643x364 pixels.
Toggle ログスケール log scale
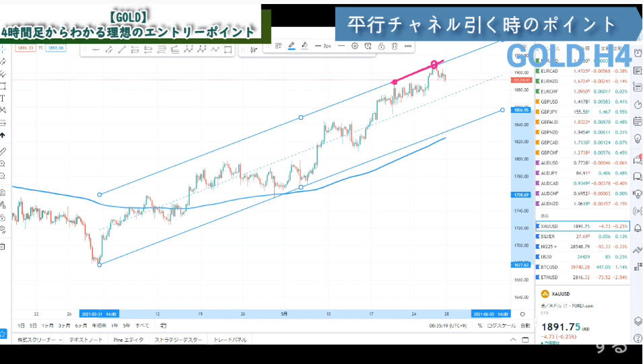coord(501,326)
